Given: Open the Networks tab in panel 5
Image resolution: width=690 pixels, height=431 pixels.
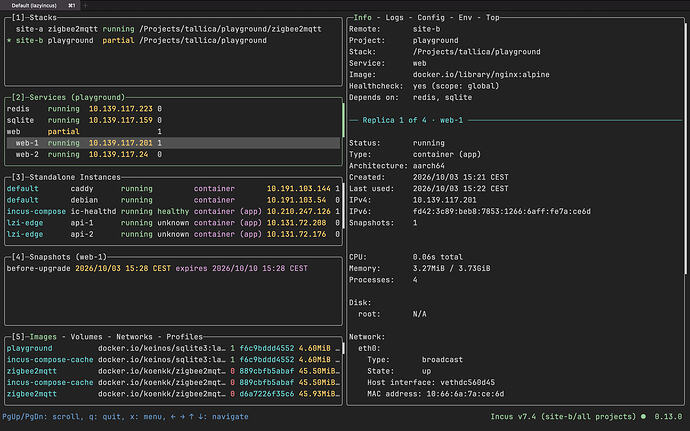Looking at the screenshot, I should 134,337.
